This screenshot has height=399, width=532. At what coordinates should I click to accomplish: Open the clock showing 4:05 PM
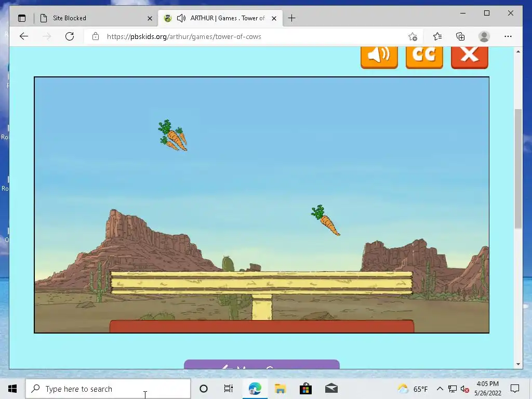pos(487,389)
